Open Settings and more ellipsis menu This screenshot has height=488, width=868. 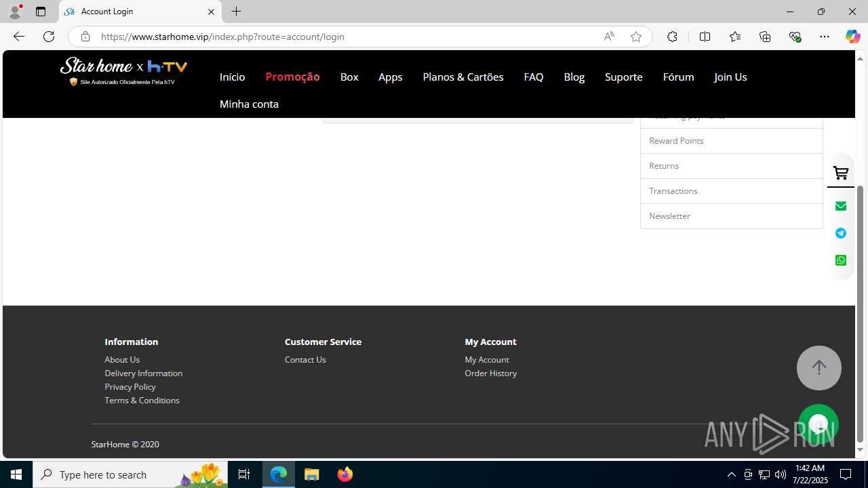[825, 37]
